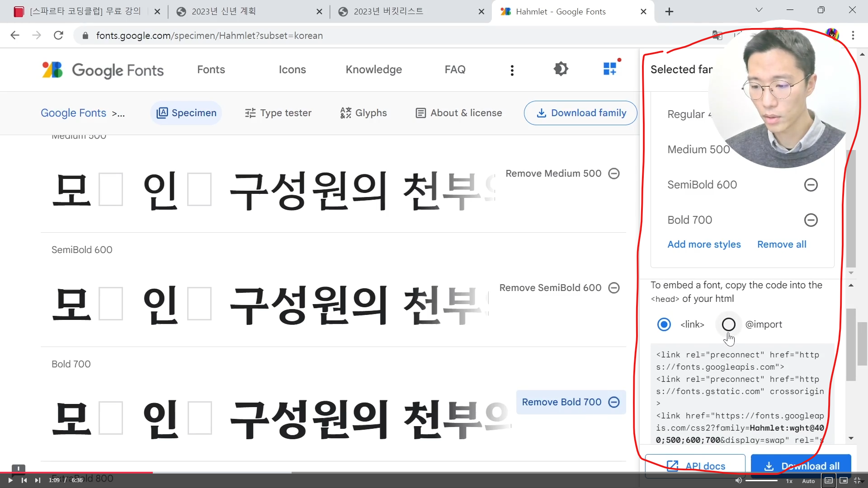This screenshot has height=488, width=868.
Task: Open API docs button
Action: point(695,466)
